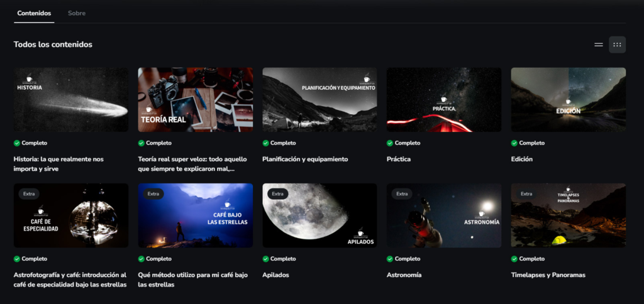Image resolution: width=644 pixels, height=304 pixels.
Task: Click the Extra badge on Café de Especialidad
Action: [29, 193]
